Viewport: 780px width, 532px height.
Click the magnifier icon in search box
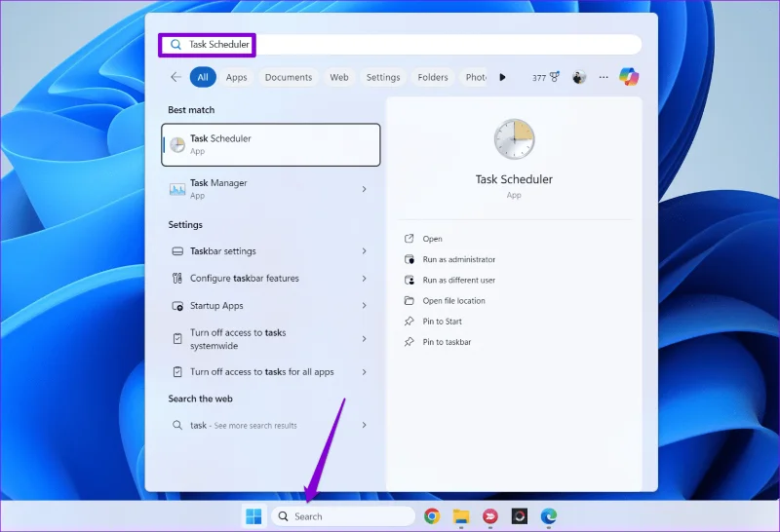pyautogui.click(x=175, y=44)
